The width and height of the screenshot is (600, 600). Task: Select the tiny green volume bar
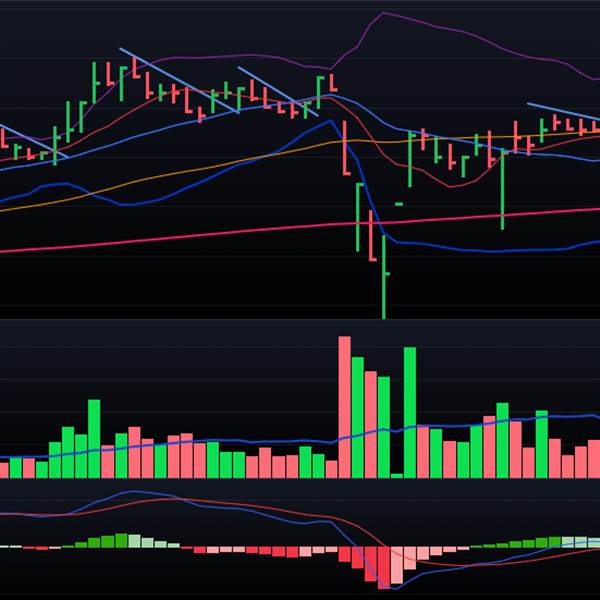click(397, 476)
